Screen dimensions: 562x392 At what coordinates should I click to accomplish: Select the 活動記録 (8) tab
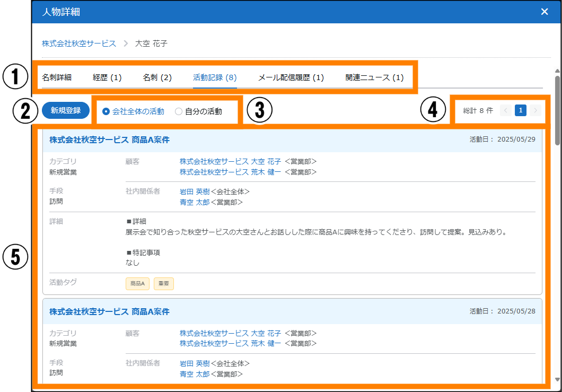point(215,77)
